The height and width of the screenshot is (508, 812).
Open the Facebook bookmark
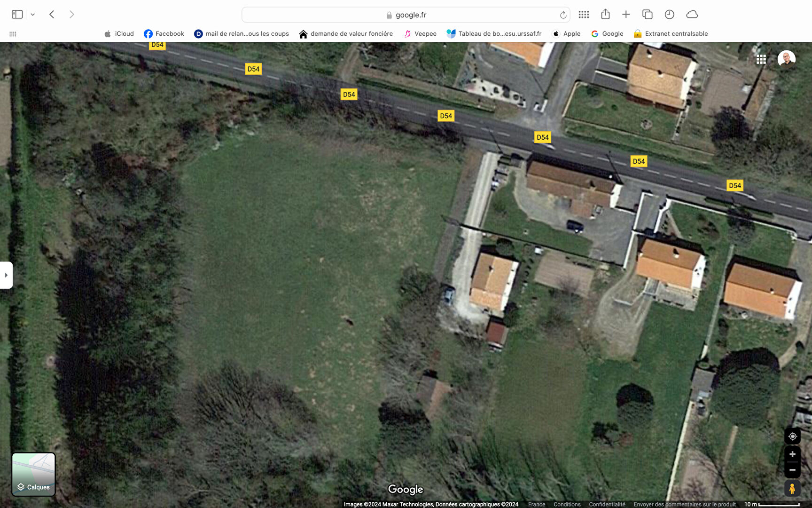(164, 33)
